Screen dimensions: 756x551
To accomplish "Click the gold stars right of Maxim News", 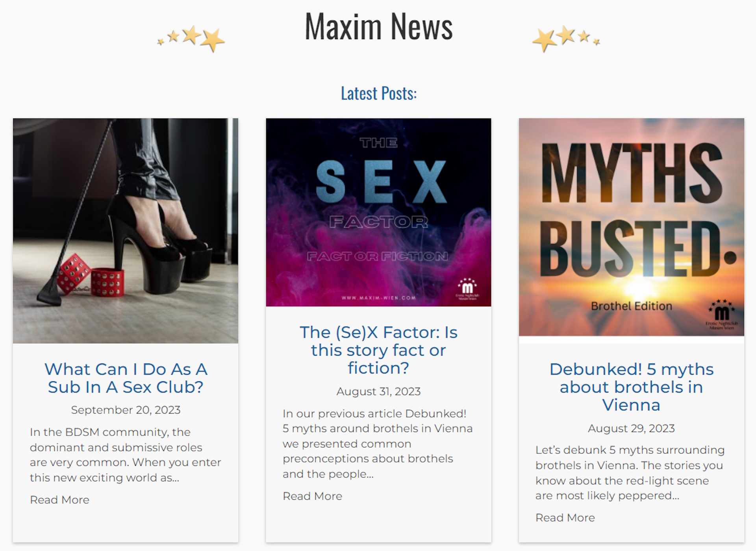I will [566, 39].
